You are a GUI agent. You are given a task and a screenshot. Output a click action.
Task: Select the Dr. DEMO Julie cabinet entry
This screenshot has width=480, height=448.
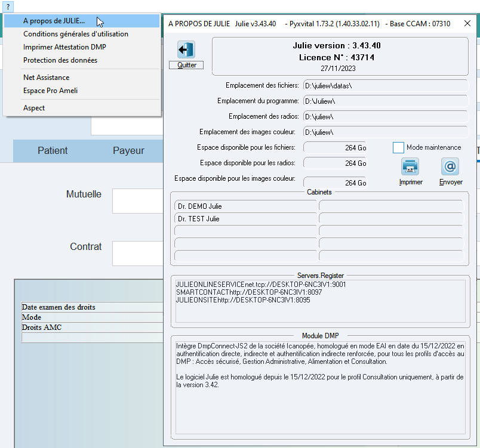tap(245, 206)
